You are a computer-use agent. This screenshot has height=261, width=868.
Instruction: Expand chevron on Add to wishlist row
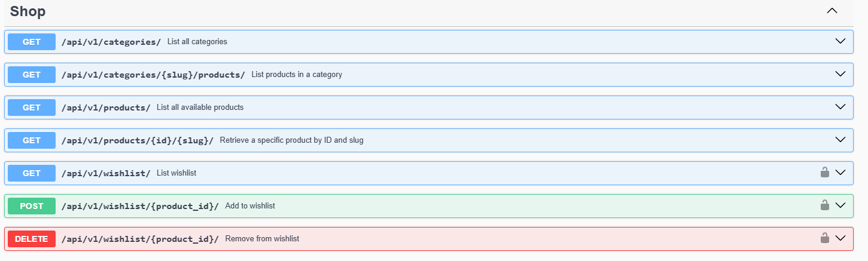coord(840,205)
